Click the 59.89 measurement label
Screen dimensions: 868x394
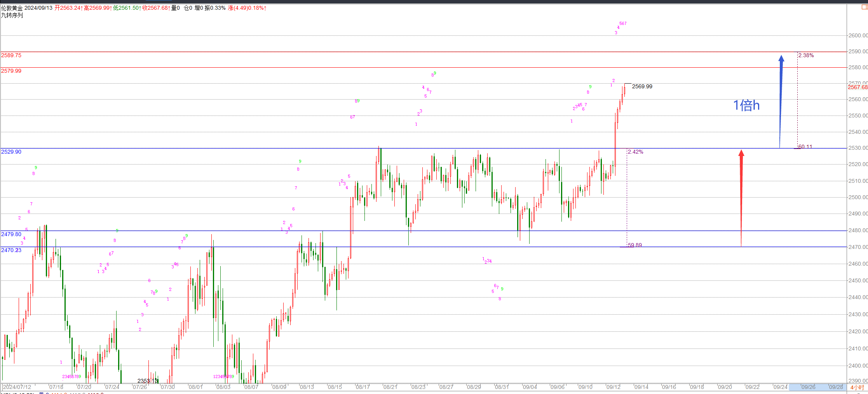(x=635, y=245)
